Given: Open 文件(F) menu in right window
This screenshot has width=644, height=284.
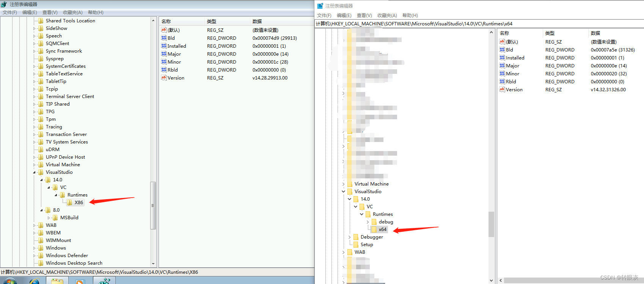Looking at the screenshot, I should click(324, 16).
